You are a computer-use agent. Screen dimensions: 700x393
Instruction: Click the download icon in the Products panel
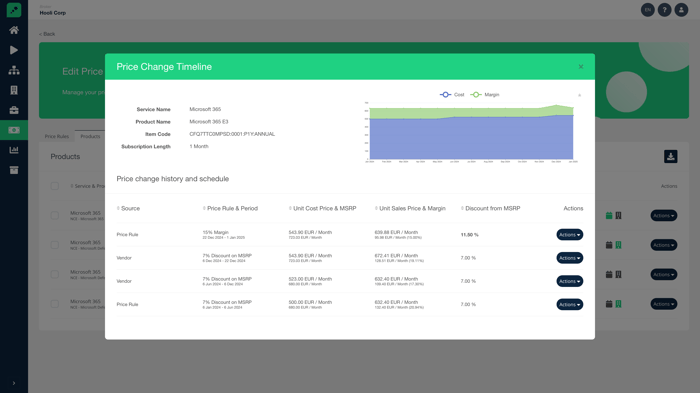pos(670,156)
